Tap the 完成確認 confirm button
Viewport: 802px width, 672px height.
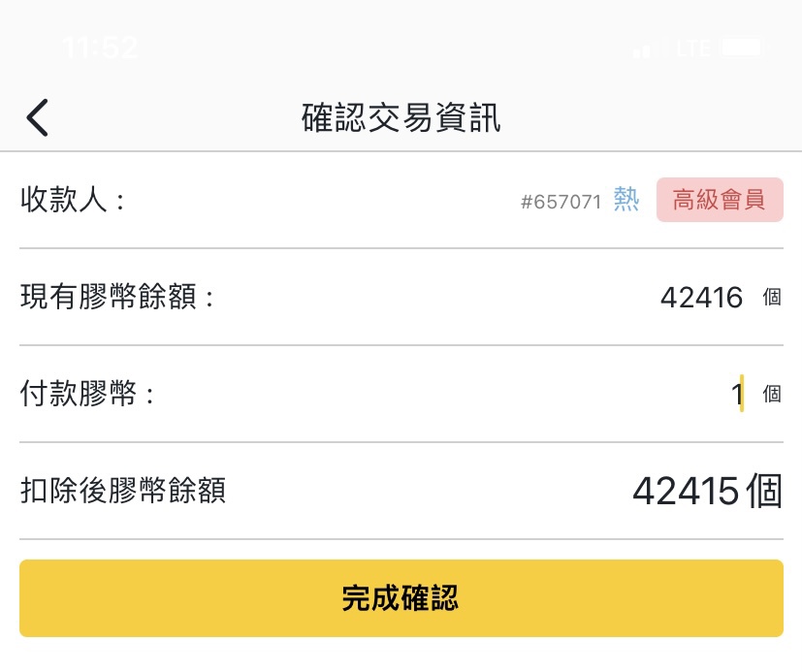point(401,598)
